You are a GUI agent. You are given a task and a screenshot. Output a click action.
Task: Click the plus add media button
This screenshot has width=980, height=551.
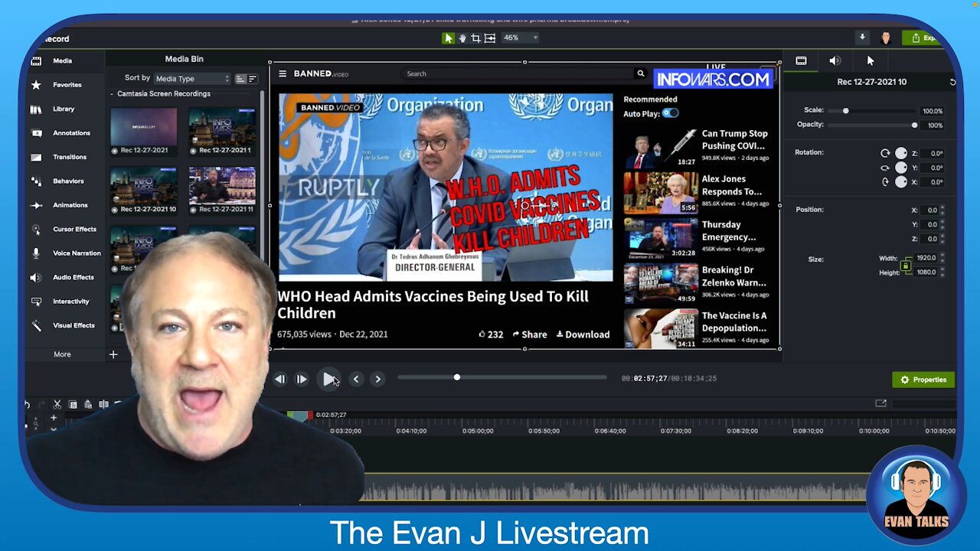113,354
